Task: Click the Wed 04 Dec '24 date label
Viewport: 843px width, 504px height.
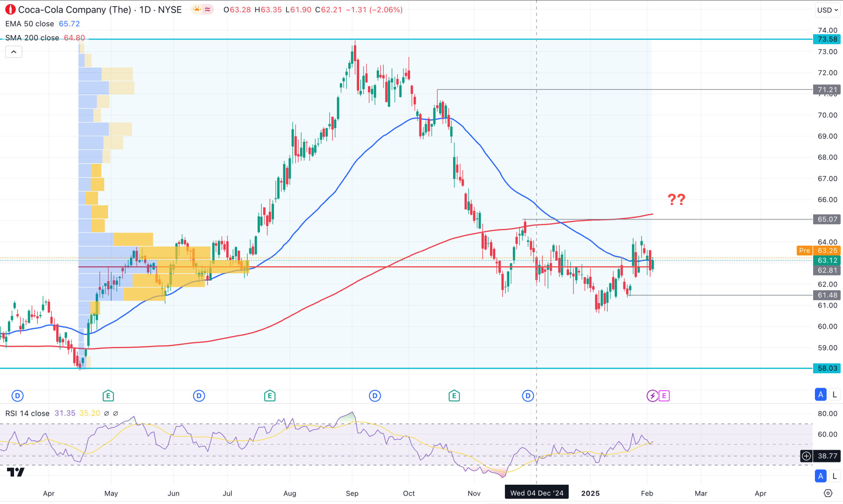Action: pyautogui.click(x=537, y=493)
